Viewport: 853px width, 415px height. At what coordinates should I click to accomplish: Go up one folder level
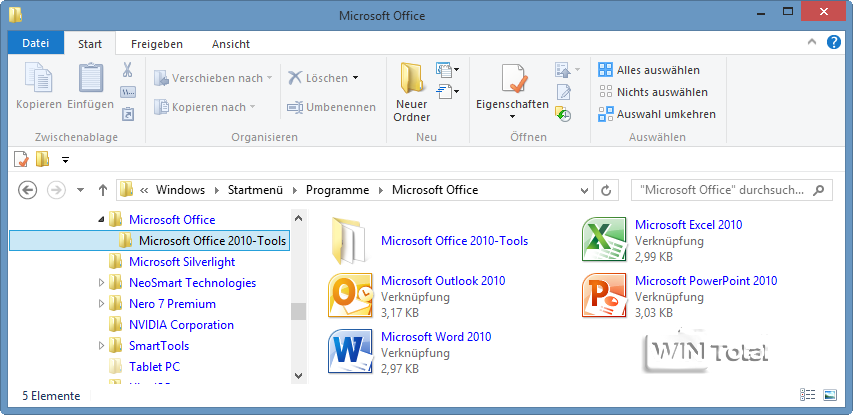[103, 190]
